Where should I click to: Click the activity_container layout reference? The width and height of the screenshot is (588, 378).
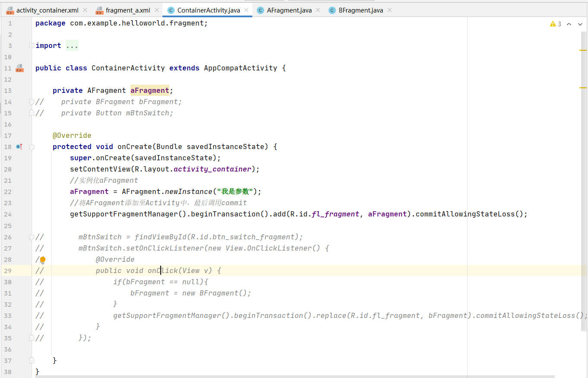coord(213,169)
